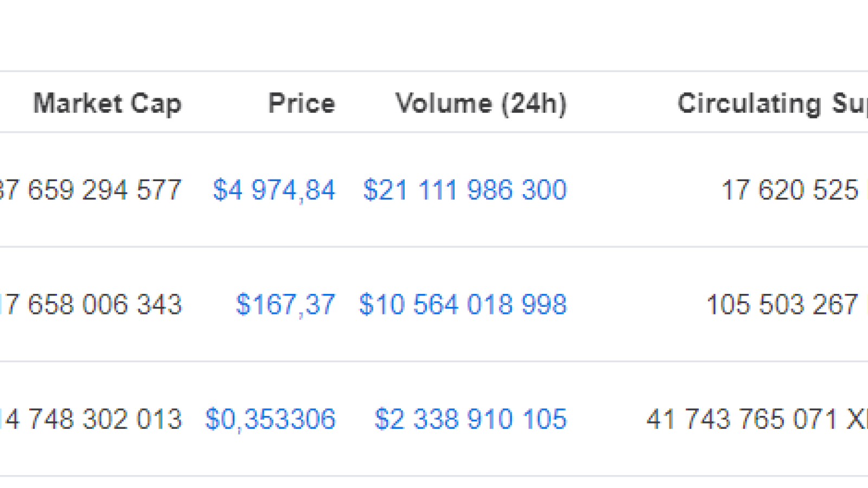This screenshot has height=488, width=868.
Task: Select market cap ending 748 302 013
Action: click(91, 420)
